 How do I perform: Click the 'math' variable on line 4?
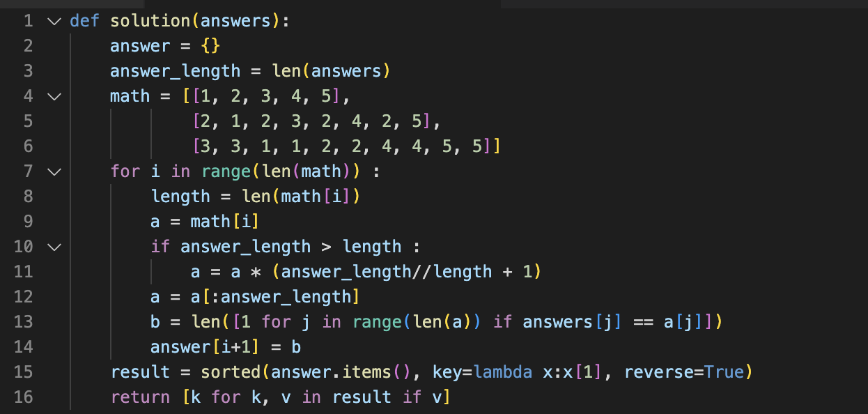(130, 96)
